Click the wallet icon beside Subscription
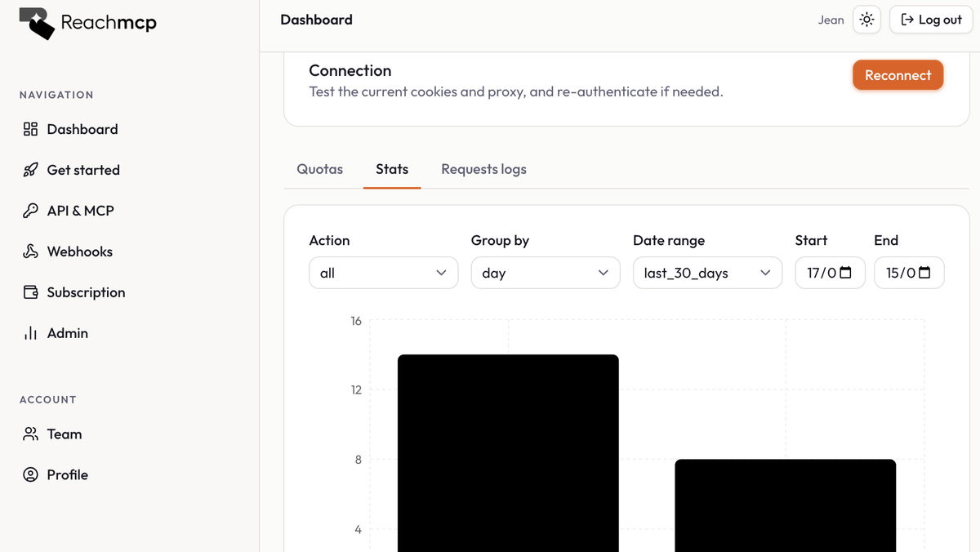The width and height of the screenshot is (980, 552). [x=30, y=292]
